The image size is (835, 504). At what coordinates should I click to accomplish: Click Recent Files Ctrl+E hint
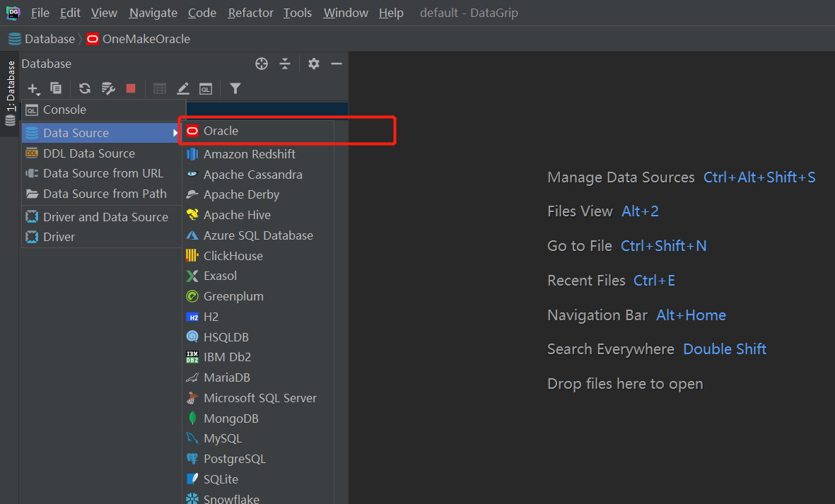pyautogui.click(x=612, y=281)
